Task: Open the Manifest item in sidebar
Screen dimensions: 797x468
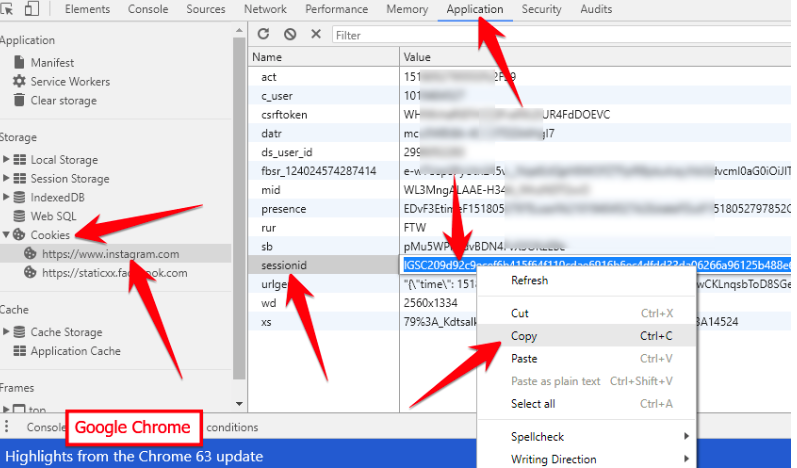Action: 51,63
